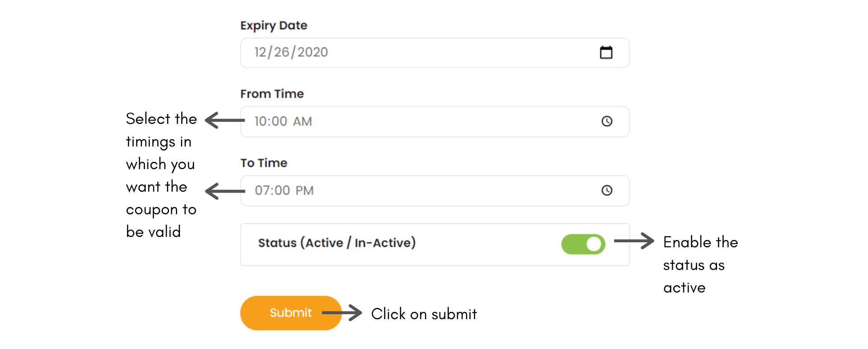This screenshot has height=349, width=868.
Task: Click the orange Submit button
Action: pyautogui.click(x=291, y=313)
